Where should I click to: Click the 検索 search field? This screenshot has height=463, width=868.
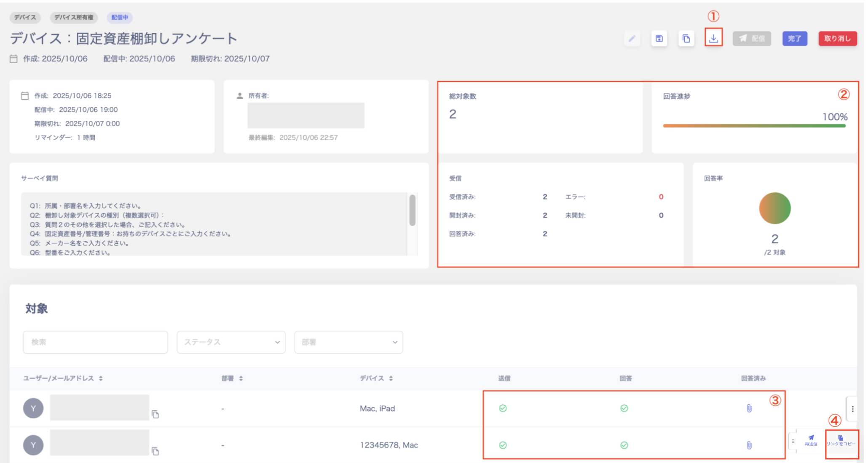[96, 342]
